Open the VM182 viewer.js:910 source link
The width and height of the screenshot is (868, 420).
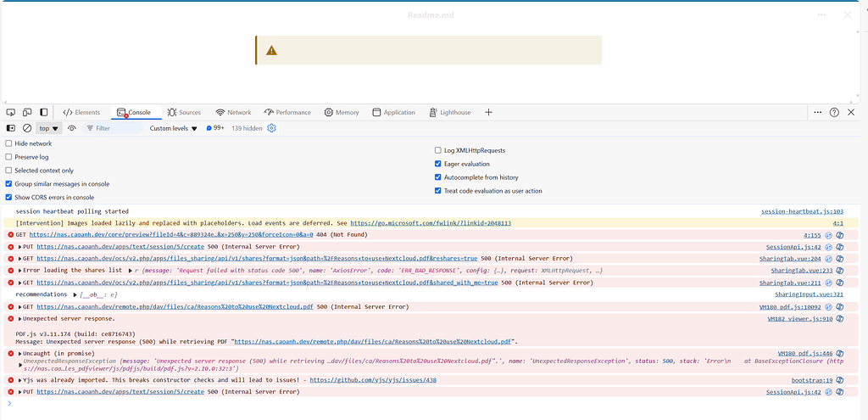(800, 318)
